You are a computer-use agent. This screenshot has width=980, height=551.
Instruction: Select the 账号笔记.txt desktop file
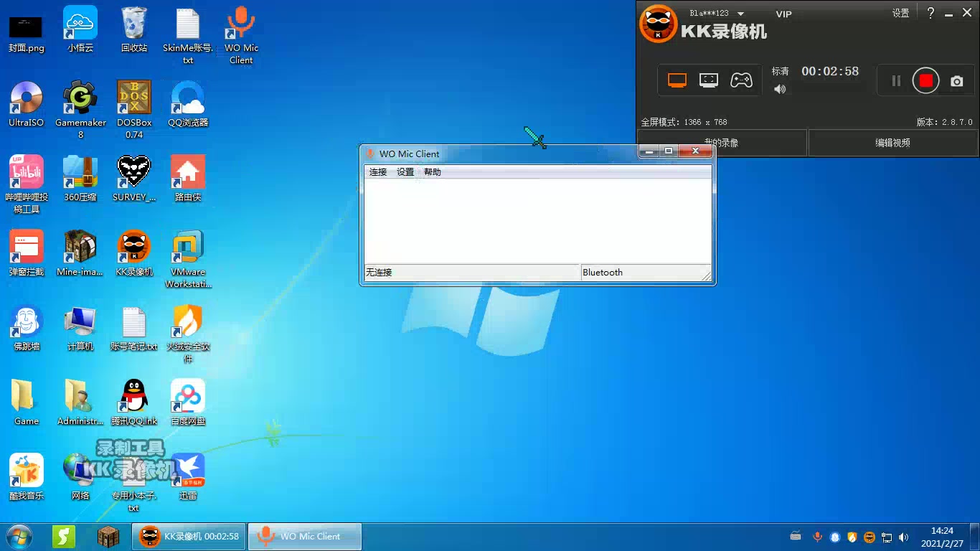tap(134, 329)
